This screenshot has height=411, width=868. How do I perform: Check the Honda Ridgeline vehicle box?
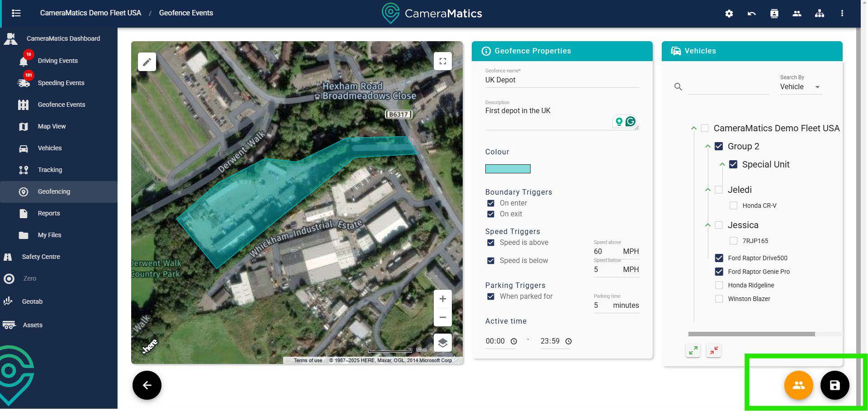click(719, 285)
